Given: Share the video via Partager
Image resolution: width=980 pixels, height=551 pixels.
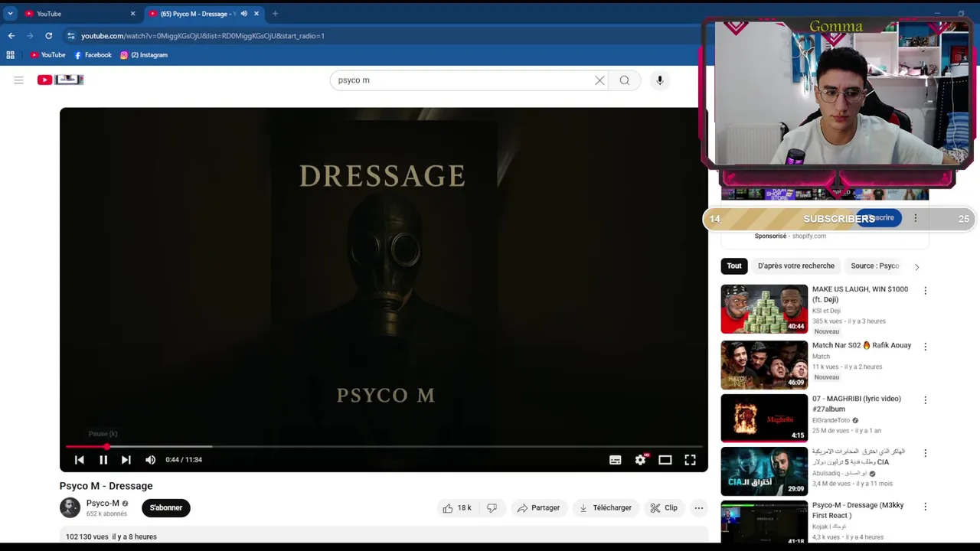Looking at the screenshot, I should point(538,508).
